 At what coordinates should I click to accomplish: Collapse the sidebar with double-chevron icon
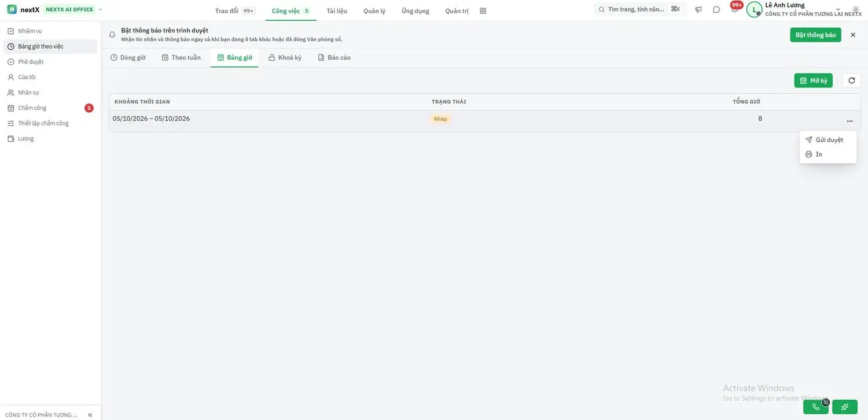coord(90,415)
